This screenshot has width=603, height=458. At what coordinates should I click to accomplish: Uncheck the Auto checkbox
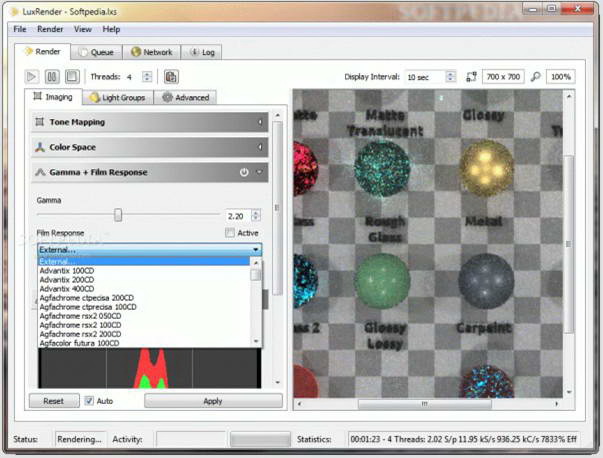coord(90,400)
